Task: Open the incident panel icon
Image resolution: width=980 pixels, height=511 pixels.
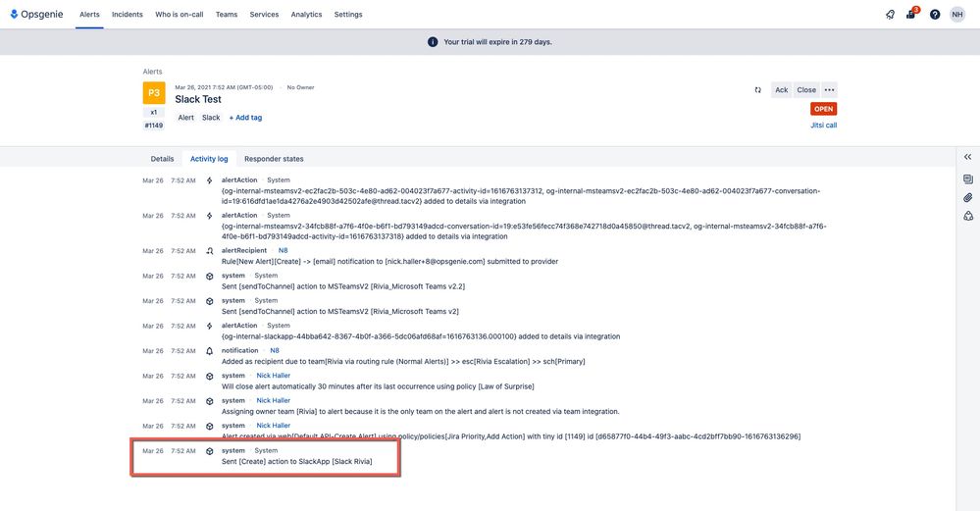Action: (967, 216)
